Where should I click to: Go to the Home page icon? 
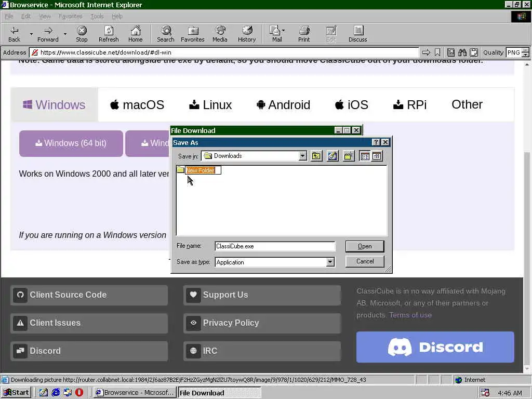(x=136, y=34)
